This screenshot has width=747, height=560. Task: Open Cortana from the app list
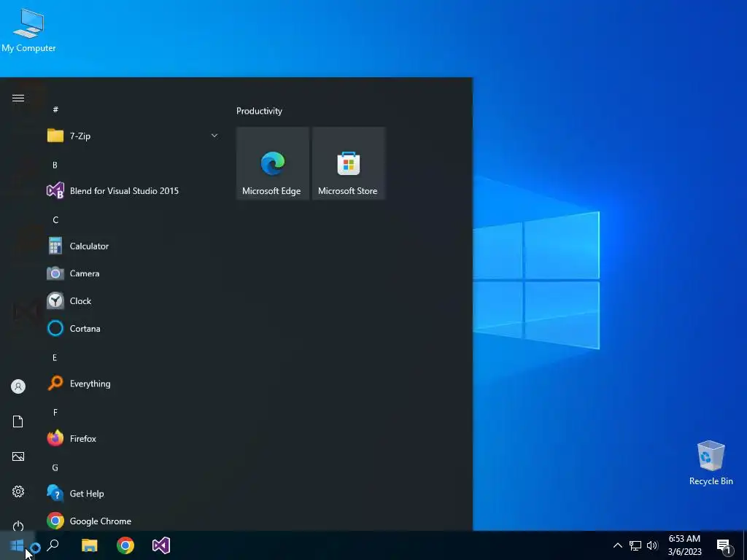pos(133,329)
